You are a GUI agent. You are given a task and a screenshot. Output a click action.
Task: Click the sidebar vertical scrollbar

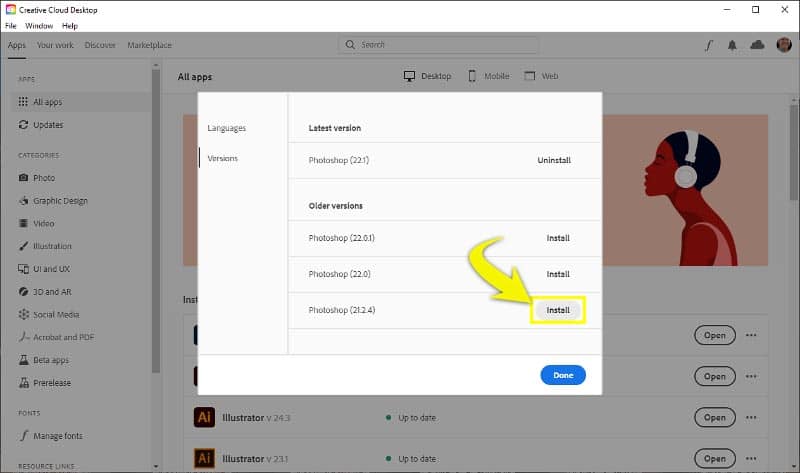pyautogui.click(x=156, y=220)
